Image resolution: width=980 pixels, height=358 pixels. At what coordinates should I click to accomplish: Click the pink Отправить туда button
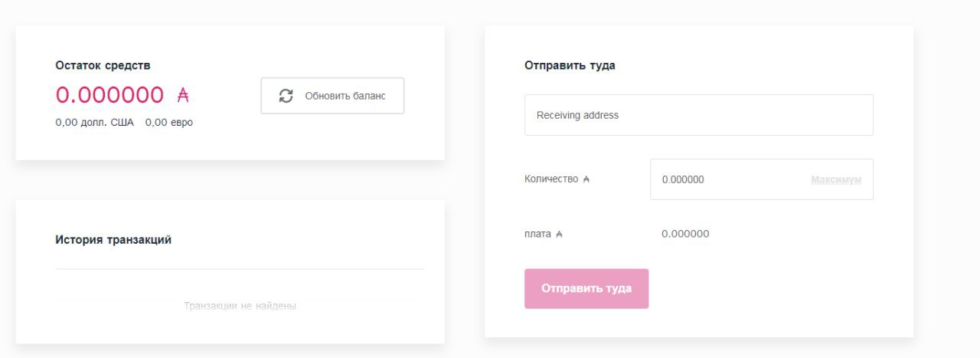[586, 289]
